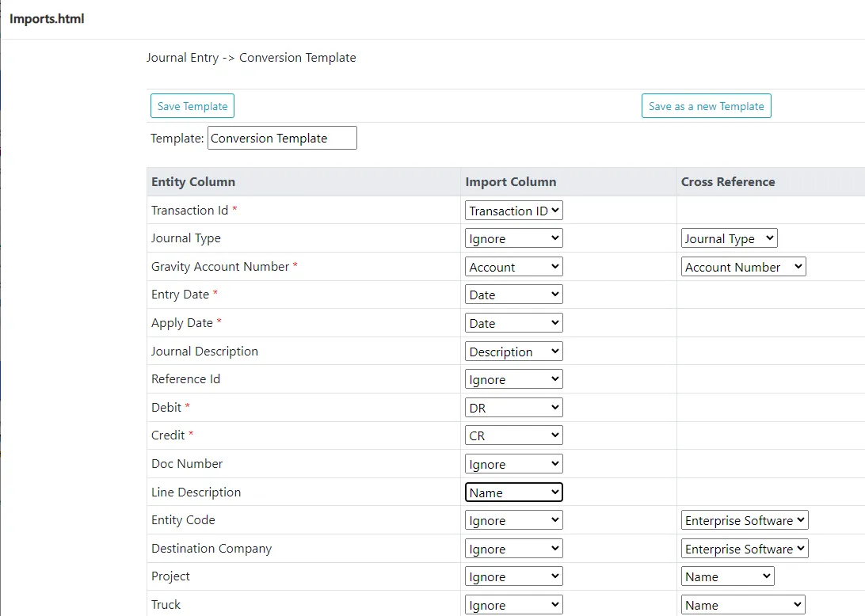This screenshot has height=616, width=865.
Task: Open the Entity Code cross reference dropdown
Action: 745,520
